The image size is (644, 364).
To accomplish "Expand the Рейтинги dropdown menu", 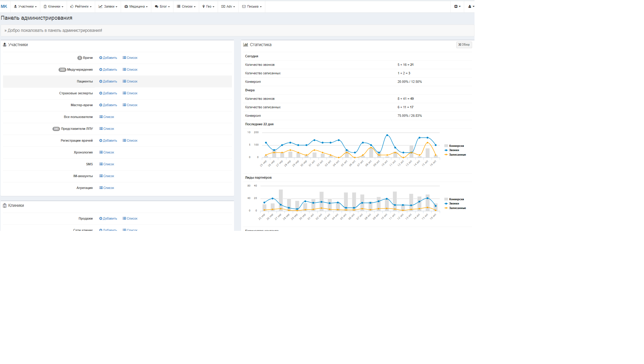I will [x=81, y=6].
